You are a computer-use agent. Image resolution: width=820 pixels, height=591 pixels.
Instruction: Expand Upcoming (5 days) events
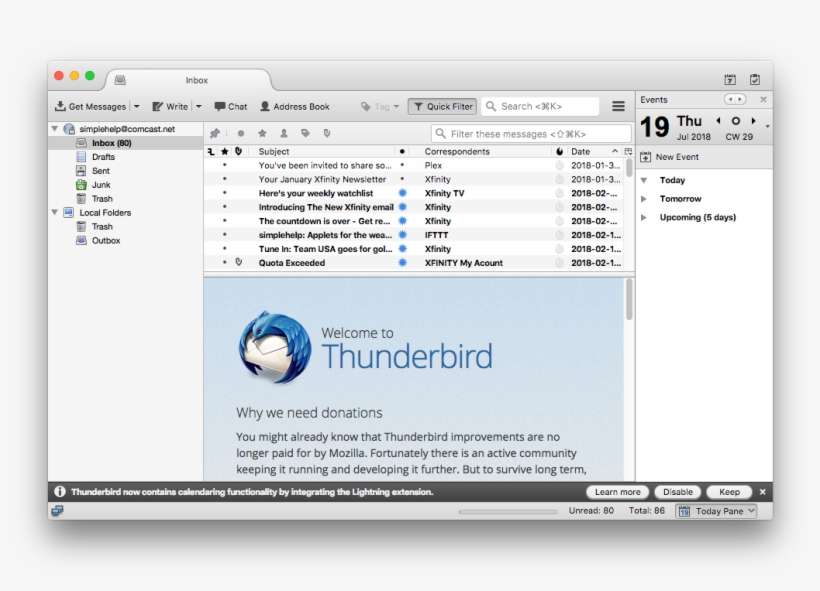coord(645,217)
